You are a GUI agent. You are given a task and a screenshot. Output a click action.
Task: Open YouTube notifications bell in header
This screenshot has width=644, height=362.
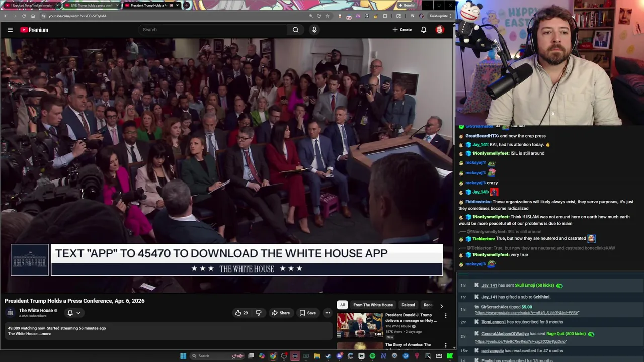coord(424,30)
